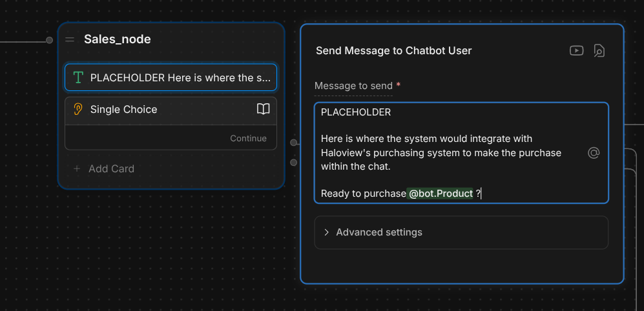This screenshot has width=644, height=311.
Task: Open the document search icon
Action: click(x=599, y=51)
